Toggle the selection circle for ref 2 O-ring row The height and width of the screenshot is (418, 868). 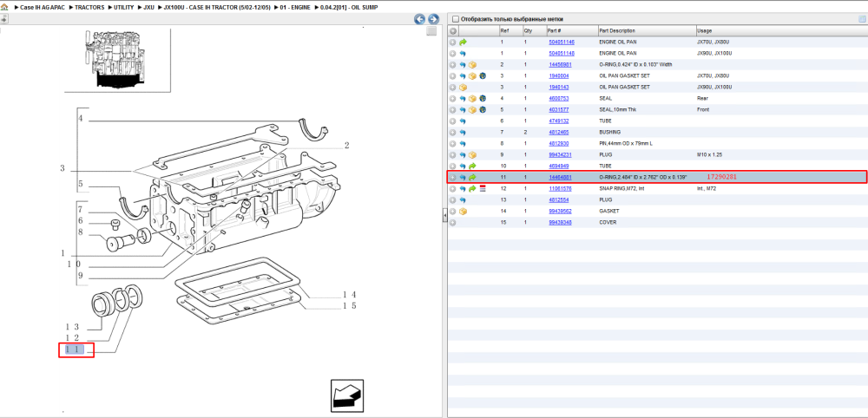[453, 65]
